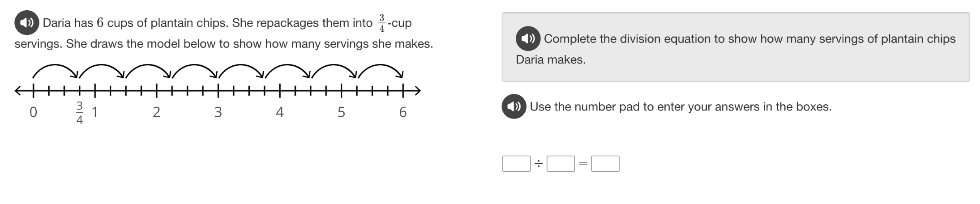Click the division symbol in the equation
This screenshot has height=204, width=980.
pyautogui.click(x=539, y=164)
